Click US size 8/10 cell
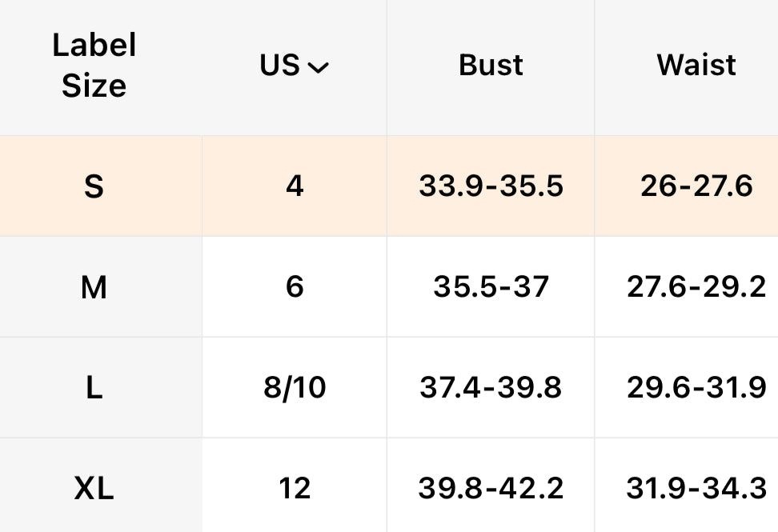The image size is (778, 532). click(x=295, y=388)
